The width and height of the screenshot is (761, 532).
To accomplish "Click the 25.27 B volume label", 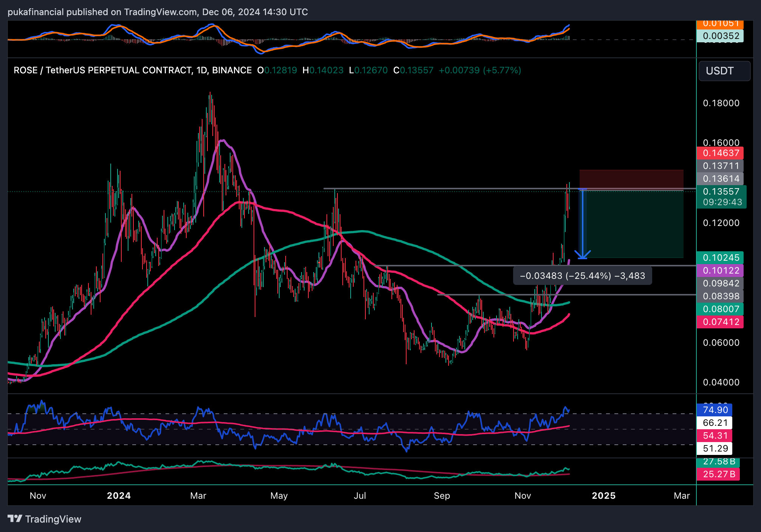I will point(718,474).
